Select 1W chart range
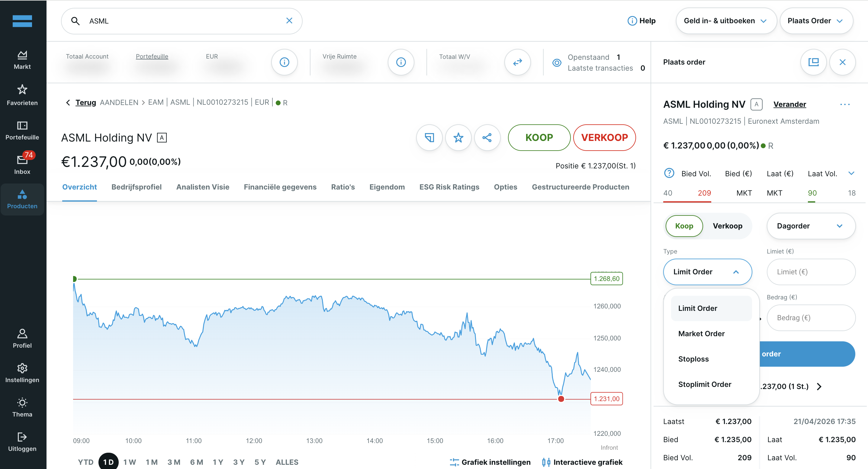 (130, 462)
